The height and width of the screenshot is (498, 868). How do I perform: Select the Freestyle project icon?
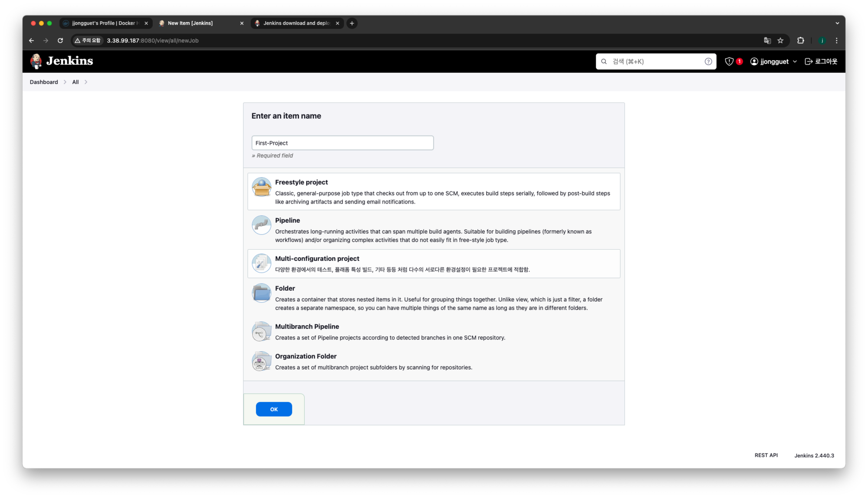coord(261,187)
